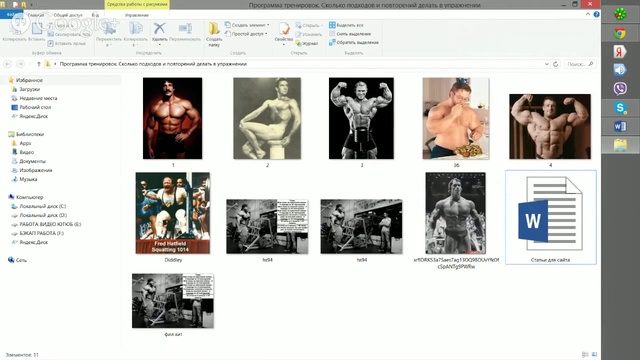The width and height of the screenshot is (640, 360).
Task: Expand the address bar history dropdown
Action: (547, 64)
